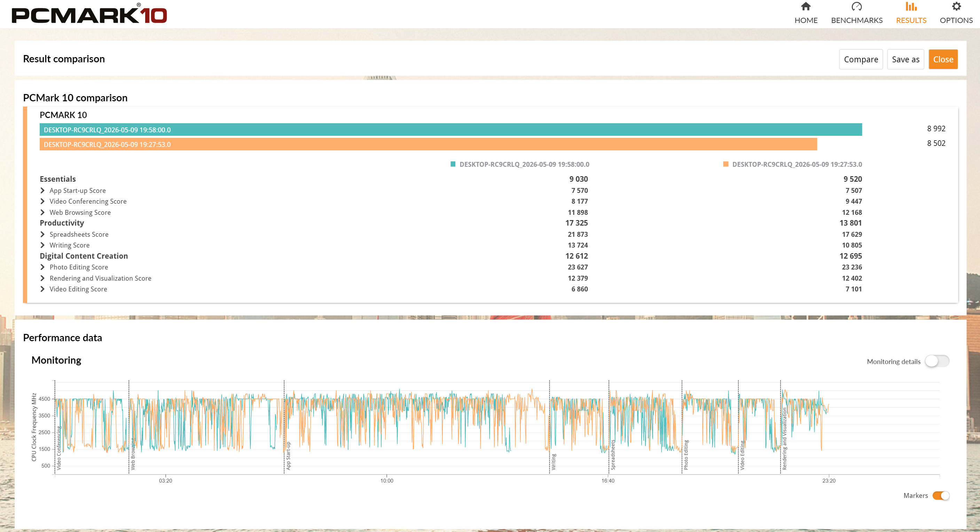Click the orange legend swatch for 19:27:53.0

(x=726, y=164)
